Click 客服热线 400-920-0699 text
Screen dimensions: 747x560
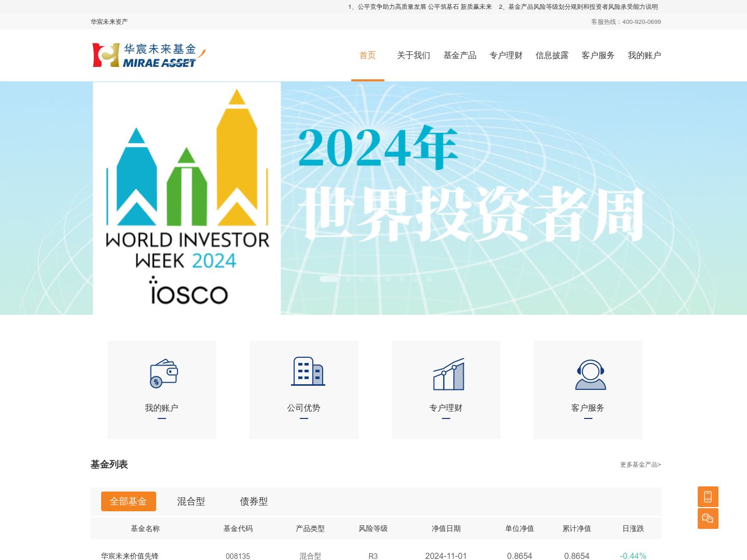[x=626, y=22]
